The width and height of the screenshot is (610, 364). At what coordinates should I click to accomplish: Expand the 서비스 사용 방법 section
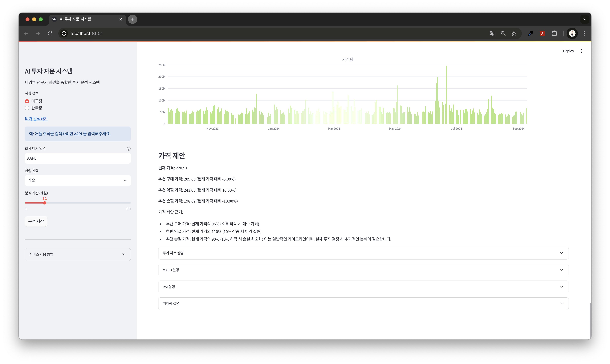[x=78, y=254]
